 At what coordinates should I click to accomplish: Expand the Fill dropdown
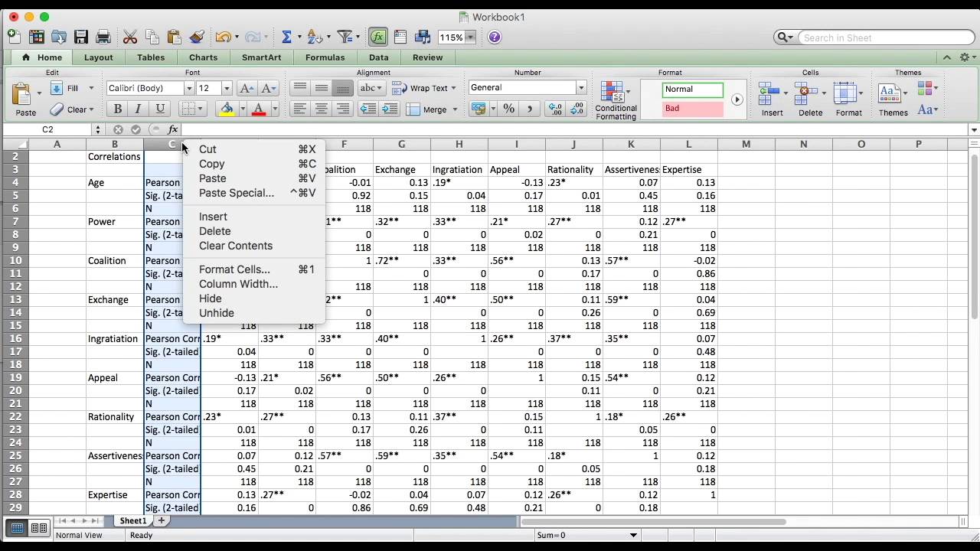91,88
